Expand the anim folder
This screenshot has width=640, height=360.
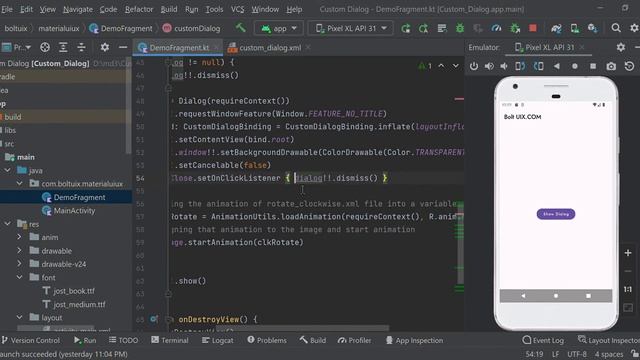[x=19, y=237]
